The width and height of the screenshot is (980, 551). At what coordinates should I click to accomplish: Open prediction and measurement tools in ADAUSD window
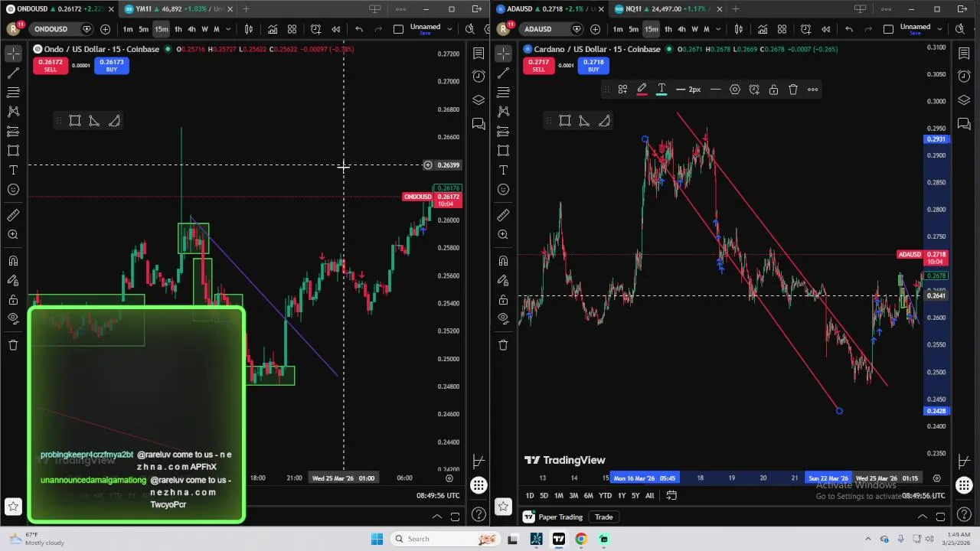tap(503, 131)
